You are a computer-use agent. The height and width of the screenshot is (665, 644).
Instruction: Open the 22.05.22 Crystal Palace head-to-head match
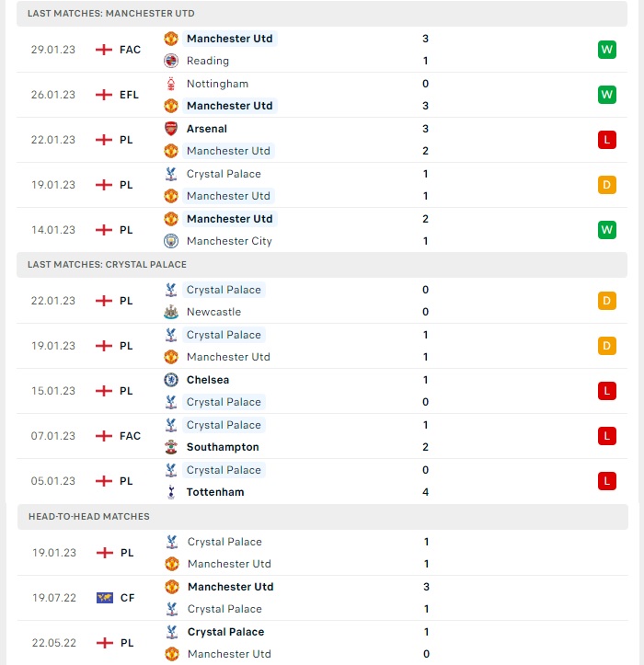322,643
